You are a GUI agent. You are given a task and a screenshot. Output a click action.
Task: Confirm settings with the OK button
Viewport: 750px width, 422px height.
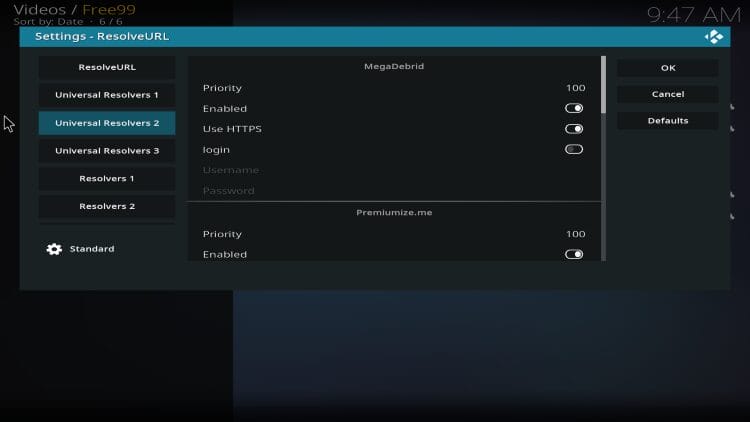668,68
